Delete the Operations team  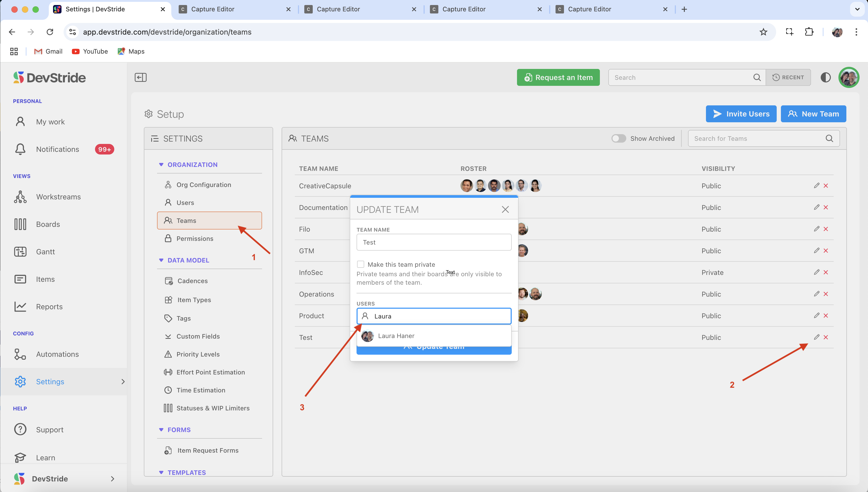(x=826, y=294)
